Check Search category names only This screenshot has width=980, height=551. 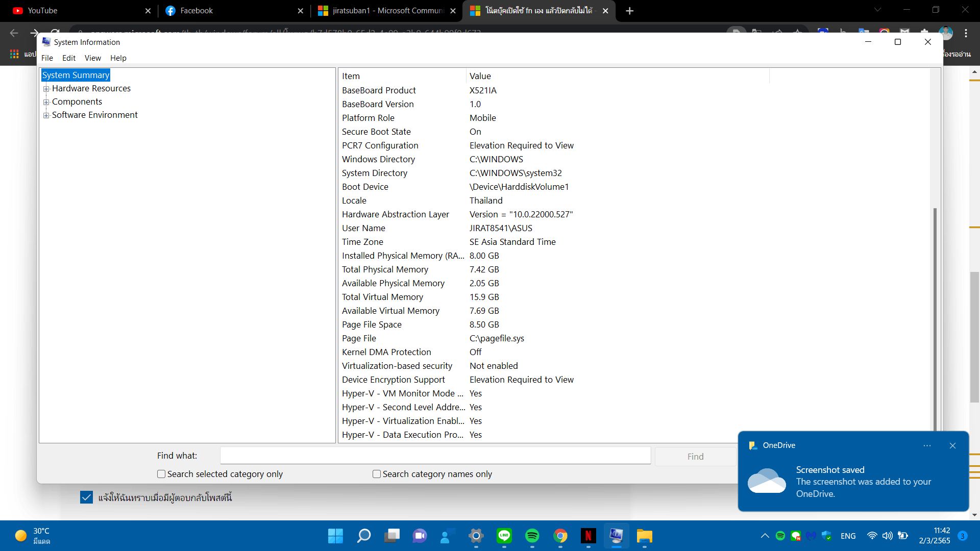pyautogui.click(x=377, y=474)
